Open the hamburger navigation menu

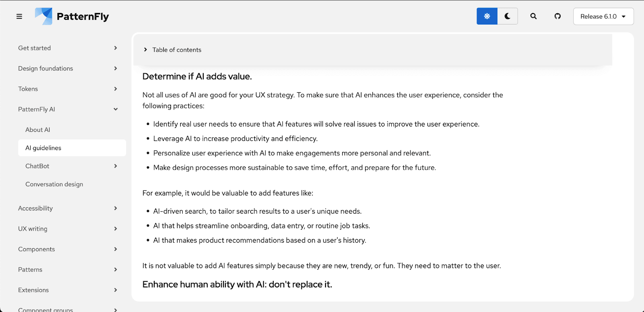click(x=19, y=17)
